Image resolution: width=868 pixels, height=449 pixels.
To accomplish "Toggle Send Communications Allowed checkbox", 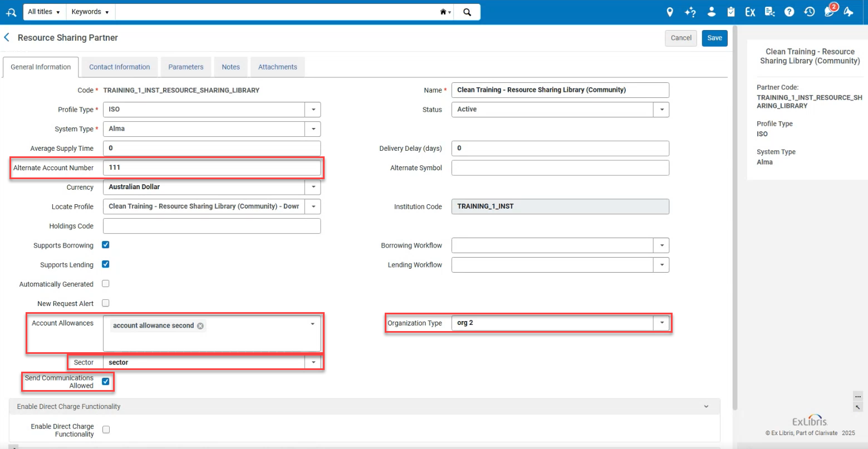I will (x=106, y=381).
